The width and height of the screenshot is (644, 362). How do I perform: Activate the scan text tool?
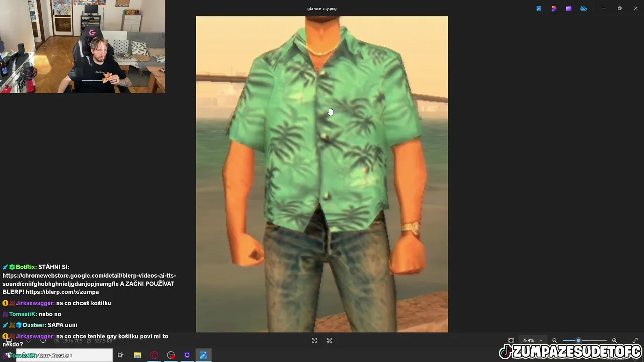coord(330,340)
